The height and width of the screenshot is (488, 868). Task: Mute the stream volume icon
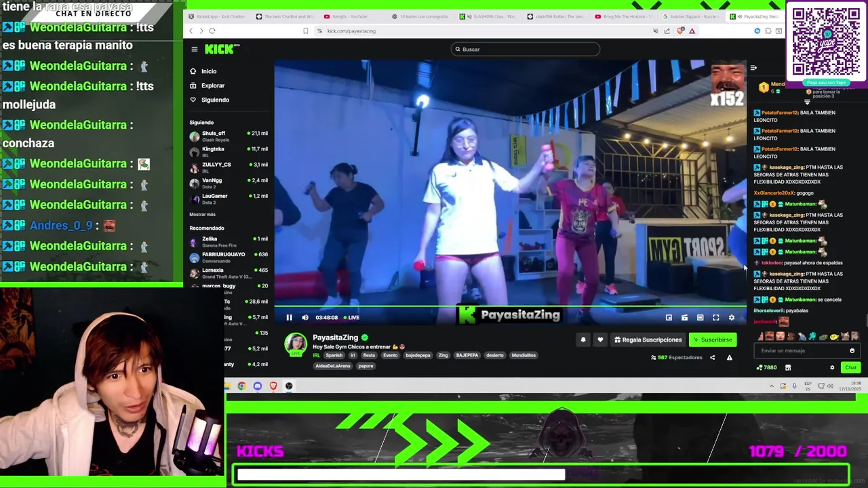coord(305,317)
